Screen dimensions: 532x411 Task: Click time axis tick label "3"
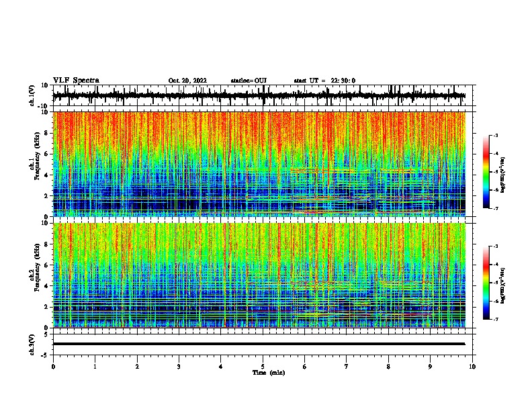pyautogui.click(x=179, y=367)
